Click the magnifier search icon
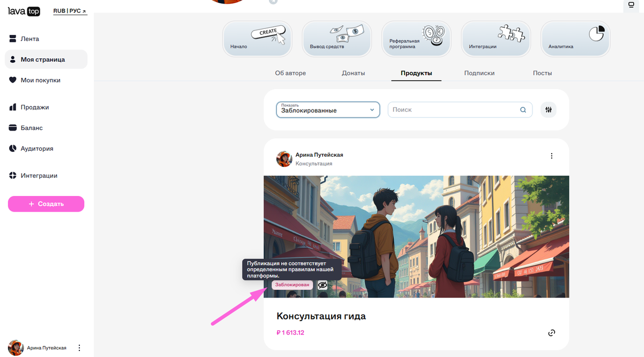Image resolution: width=644 pixels, height=357 pixels. point(523,110)
